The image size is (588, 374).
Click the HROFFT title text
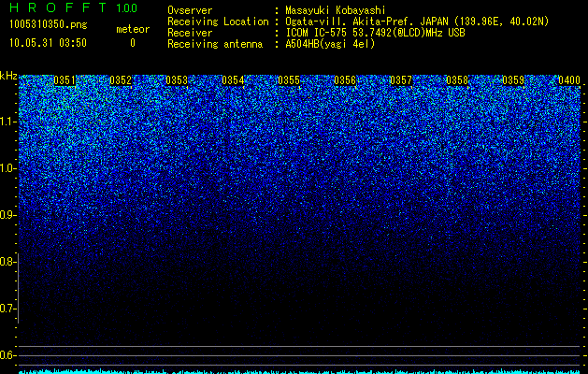[58, 7]
